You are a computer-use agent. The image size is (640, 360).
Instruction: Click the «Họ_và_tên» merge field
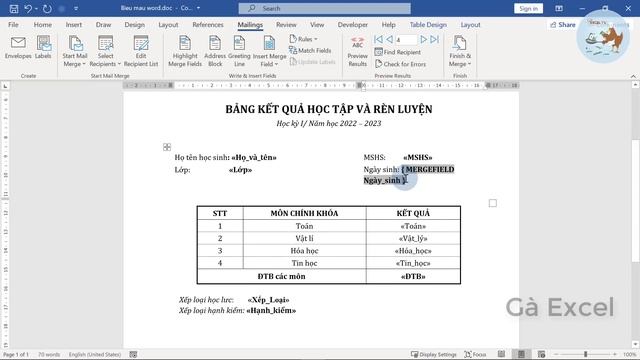(x=254, y=157)
